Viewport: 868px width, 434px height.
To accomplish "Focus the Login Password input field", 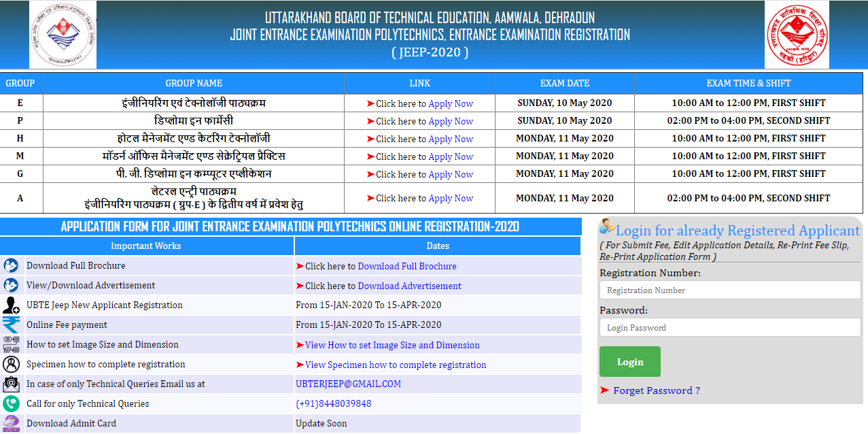I will [730, 328].
